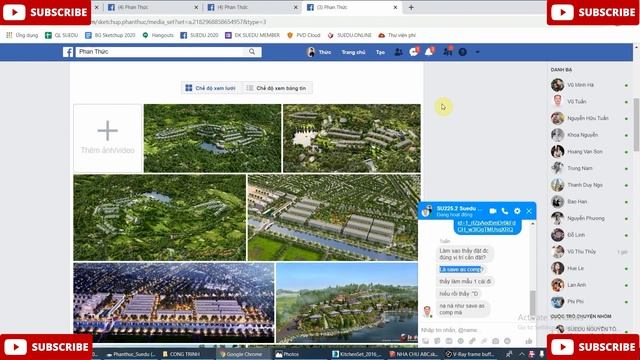Open chat with Nguyễn Hữu Tuấn

(590, 118)
